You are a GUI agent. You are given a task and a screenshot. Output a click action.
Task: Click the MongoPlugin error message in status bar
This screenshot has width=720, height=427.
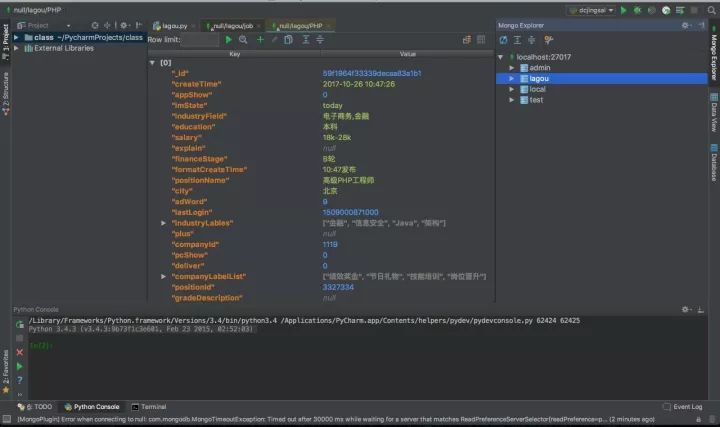336,419
